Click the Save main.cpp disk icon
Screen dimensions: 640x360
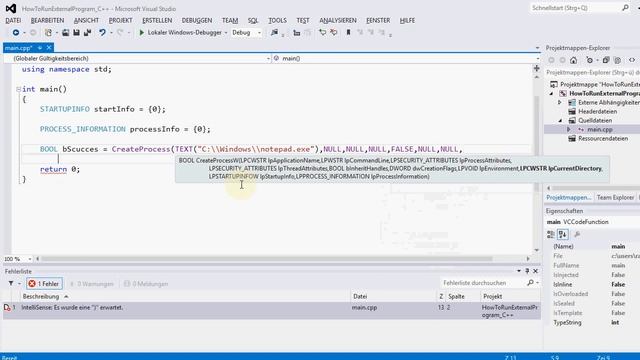[x=76, y=32]
